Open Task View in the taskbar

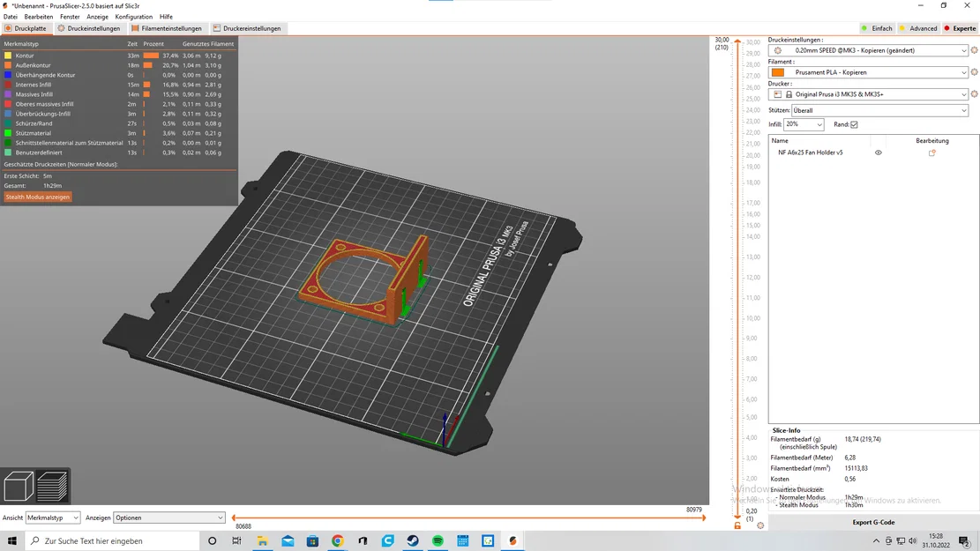click(x=236, y=541)
